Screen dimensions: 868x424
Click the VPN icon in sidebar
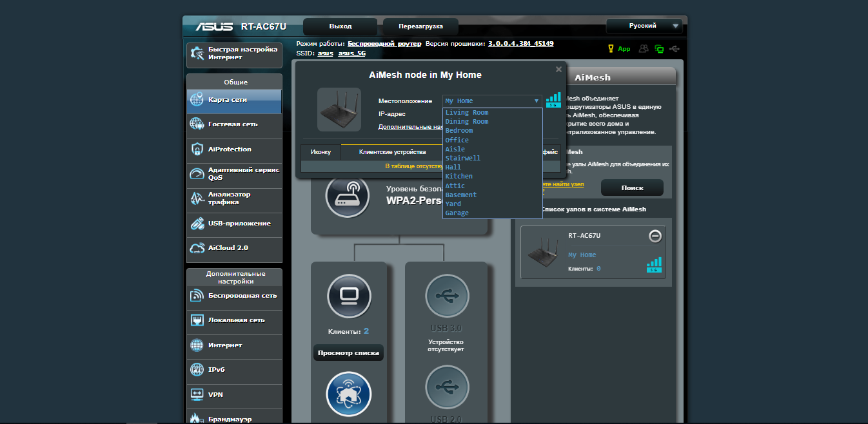pyautogui.click(x=197, y=394)
